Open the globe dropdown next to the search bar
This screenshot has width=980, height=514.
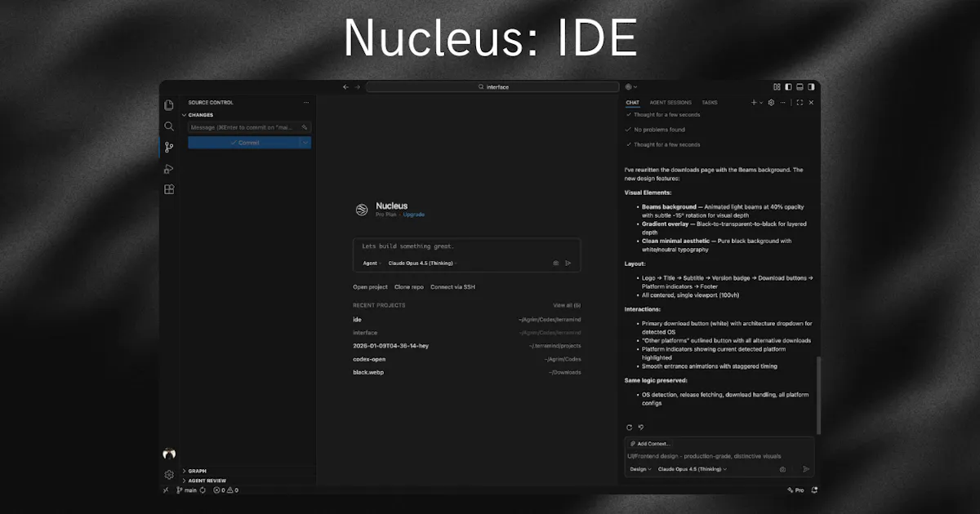[x=631, y=86]
